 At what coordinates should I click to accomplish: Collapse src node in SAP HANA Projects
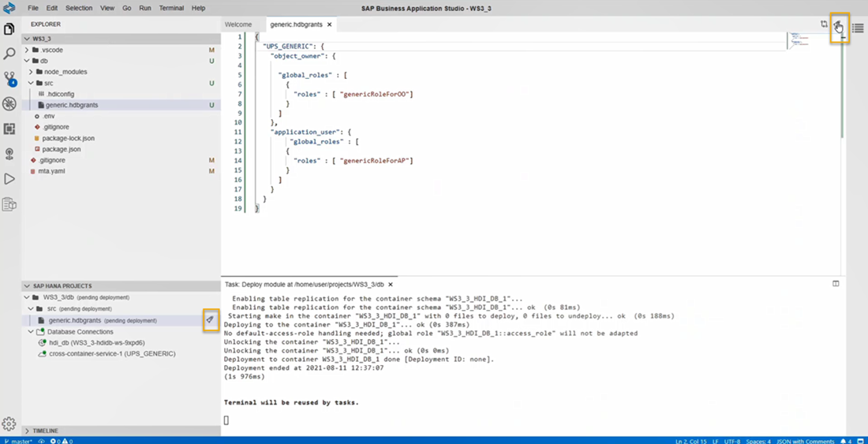point(32,308)
